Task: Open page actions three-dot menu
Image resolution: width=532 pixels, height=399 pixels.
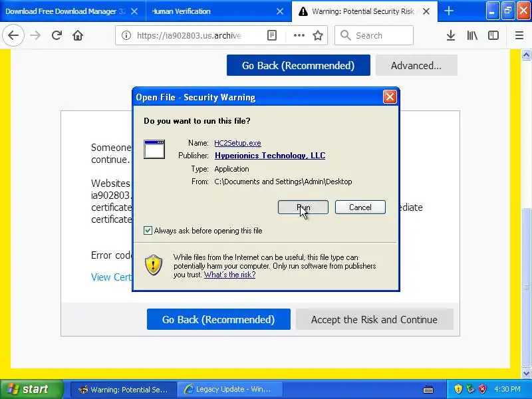Action: [x=299, y=35]
